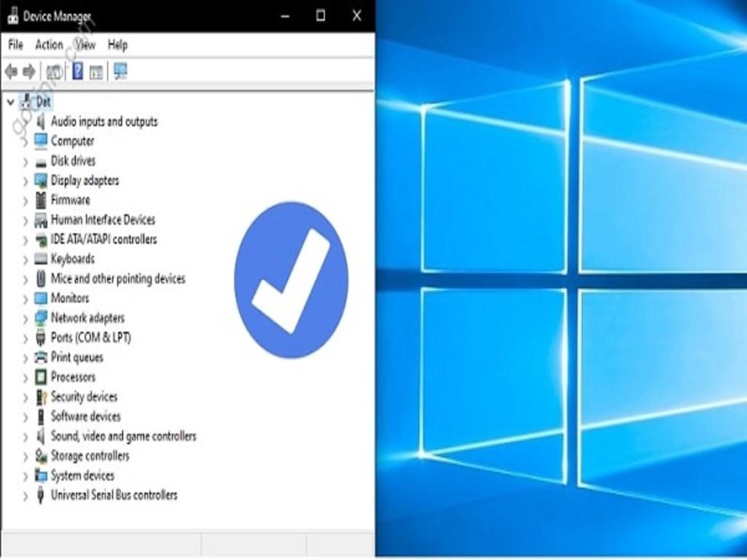This screenshot has height=560, width=747.
Task: Expand the Network adapters chevron
Action: coord(26,319)
